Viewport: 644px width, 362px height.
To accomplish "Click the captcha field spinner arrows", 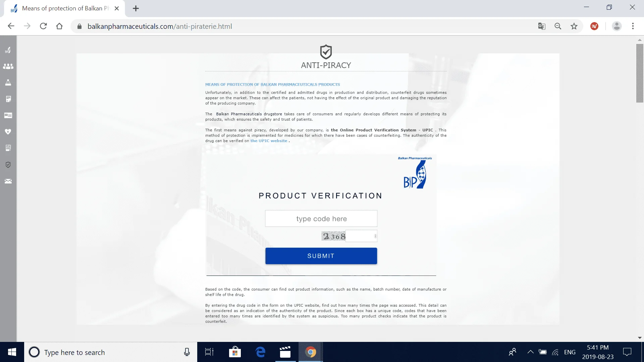I will tap(375, 236).
